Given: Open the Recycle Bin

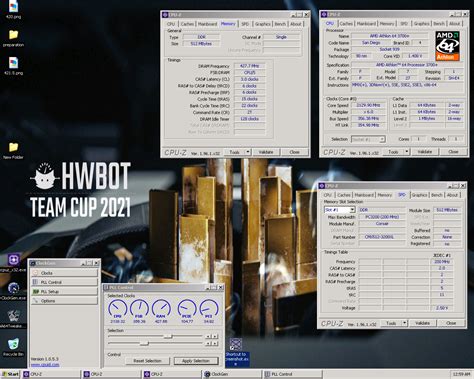Looking at the screenshot, I should pos(13,347).
